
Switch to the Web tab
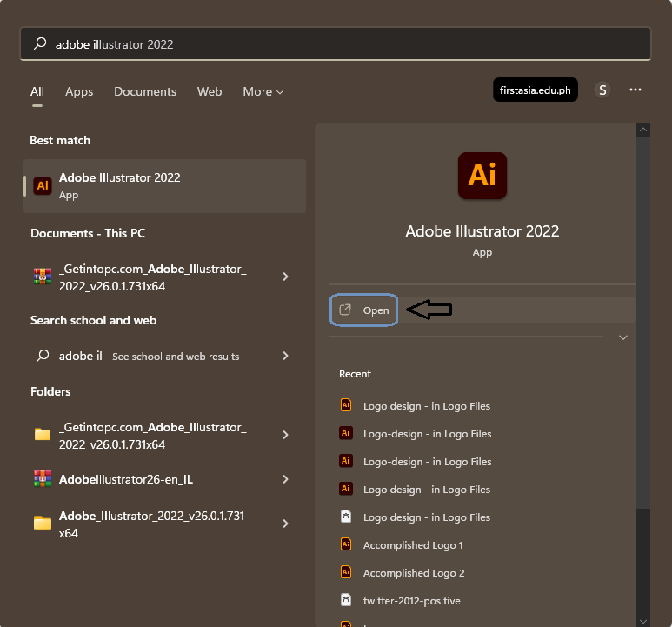[210, 91]
